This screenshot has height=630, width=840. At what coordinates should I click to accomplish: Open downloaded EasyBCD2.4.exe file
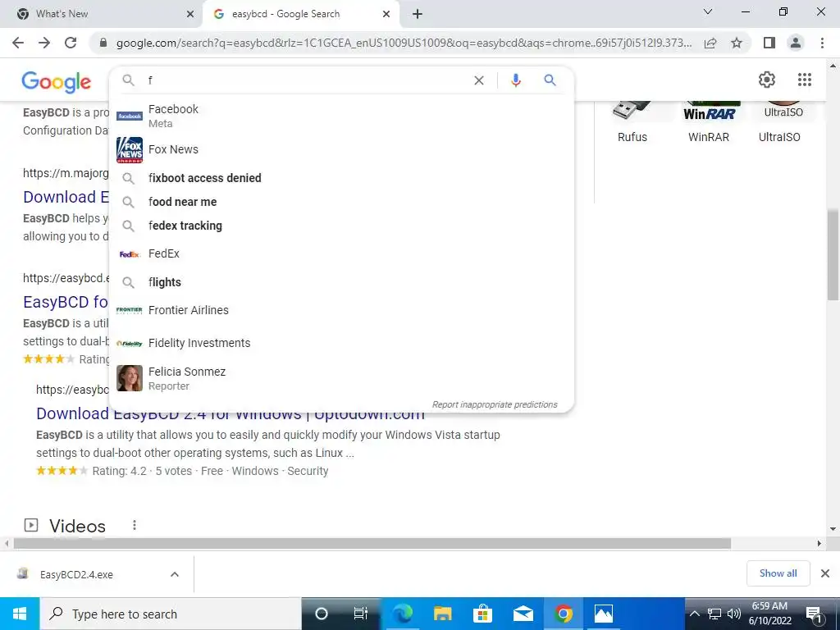coord(76,574)
